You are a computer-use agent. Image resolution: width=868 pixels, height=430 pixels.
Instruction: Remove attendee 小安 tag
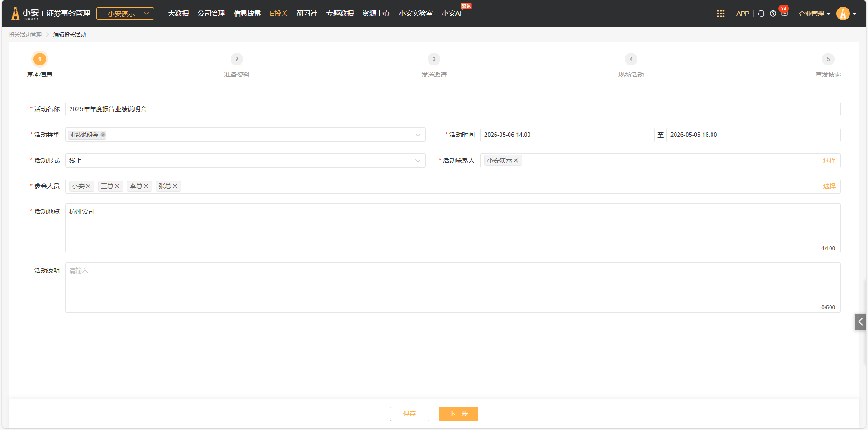pos(88,186)
